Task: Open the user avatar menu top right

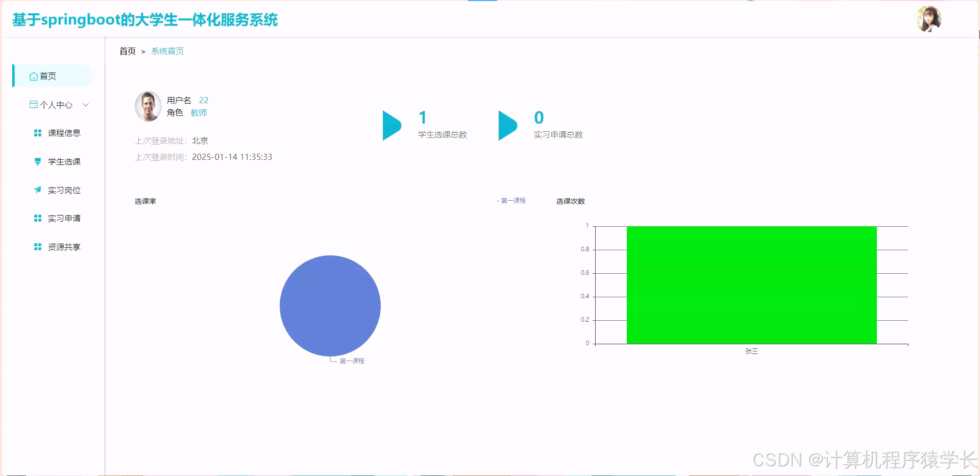Action: (x=930, y=18)
